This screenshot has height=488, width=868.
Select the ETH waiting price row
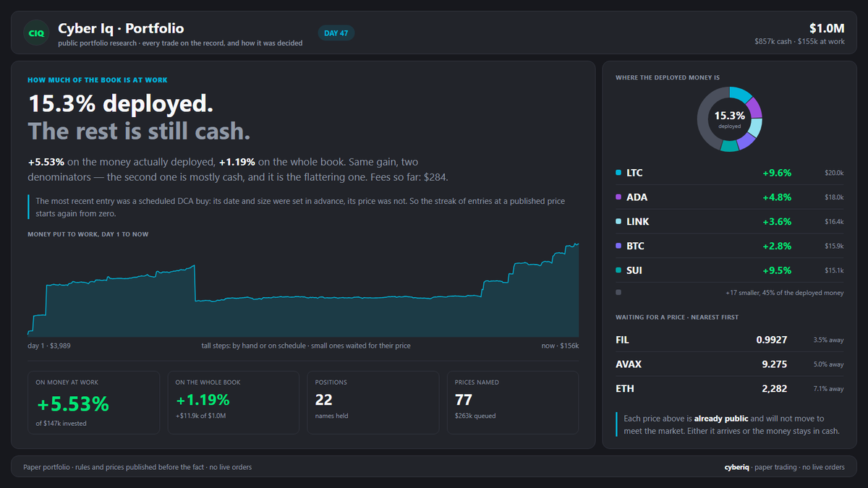tap(729, 389)
